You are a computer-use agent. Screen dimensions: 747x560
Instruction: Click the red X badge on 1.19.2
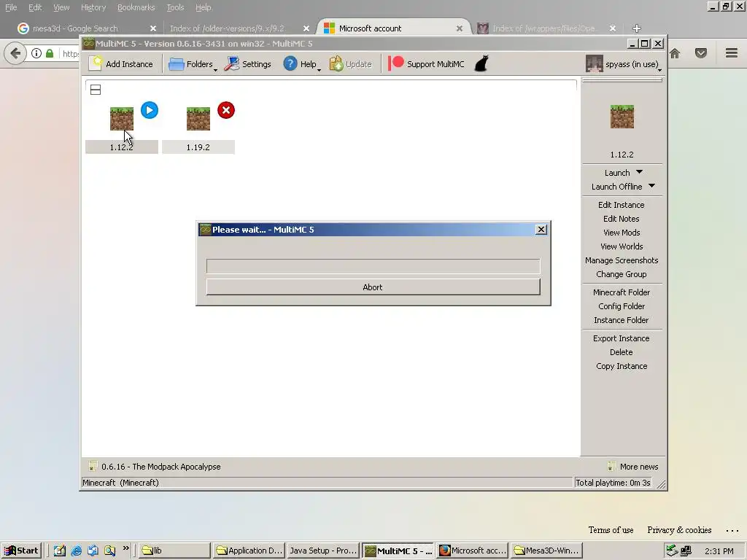pos(226,111)
